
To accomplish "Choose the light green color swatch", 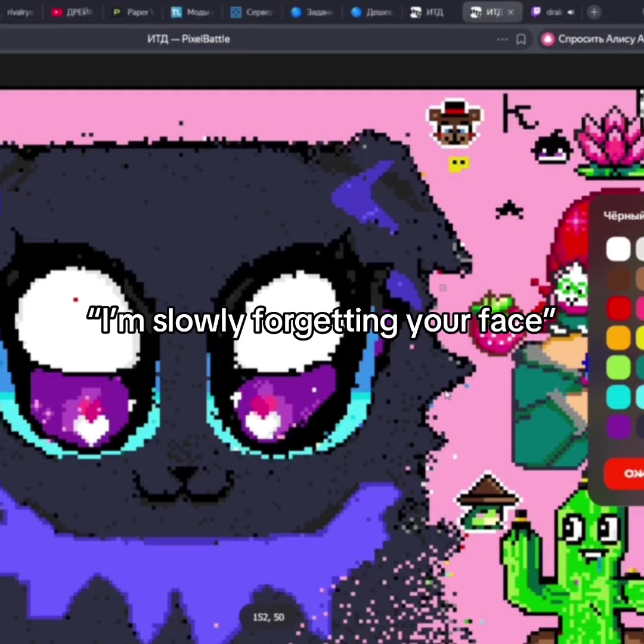I will (618, 367).
